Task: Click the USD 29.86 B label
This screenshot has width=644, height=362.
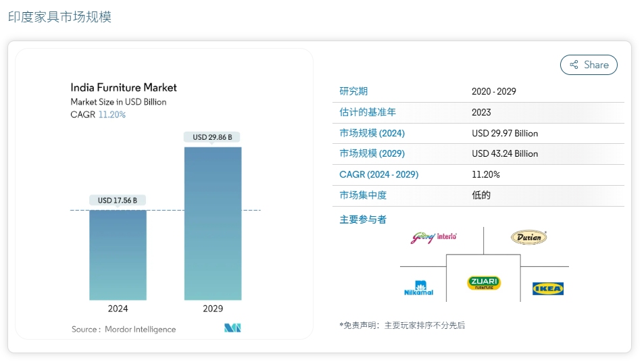Action: tap(212, 137)
